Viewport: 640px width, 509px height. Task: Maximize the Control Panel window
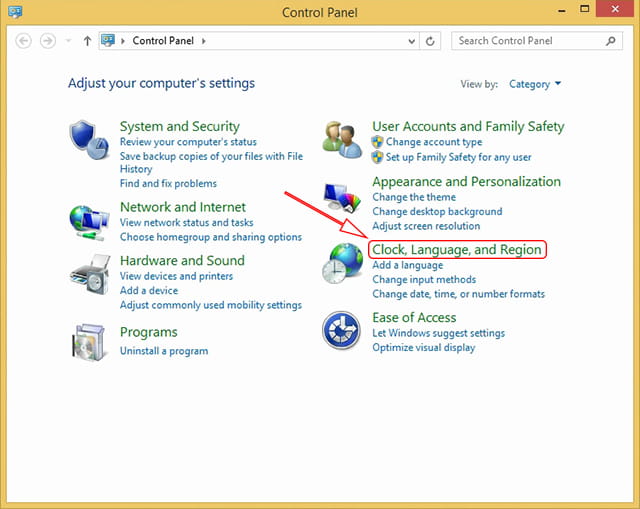(584, 9)
